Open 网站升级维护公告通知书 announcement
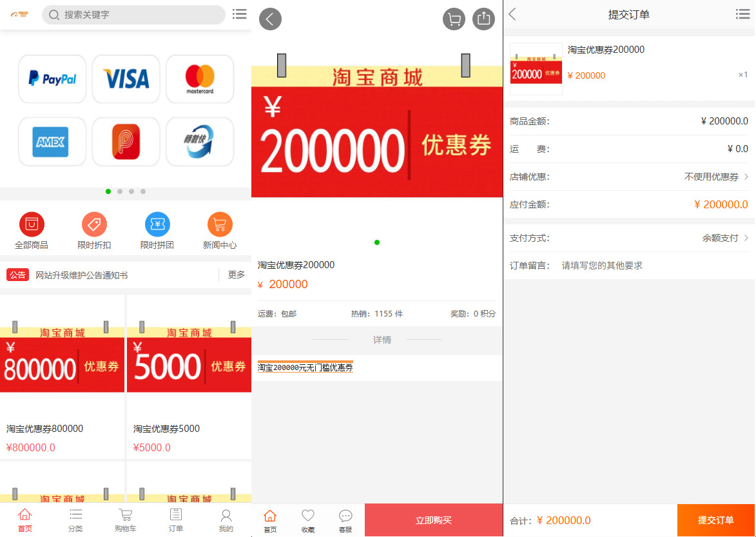Viewport: 756px width, 537px height. tap(81, 275)
